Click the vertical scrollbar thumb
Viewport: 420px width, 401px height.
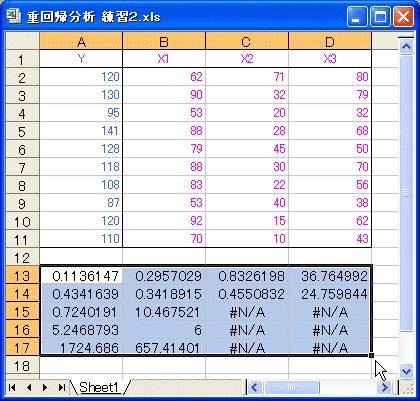[x=406, y=192]
